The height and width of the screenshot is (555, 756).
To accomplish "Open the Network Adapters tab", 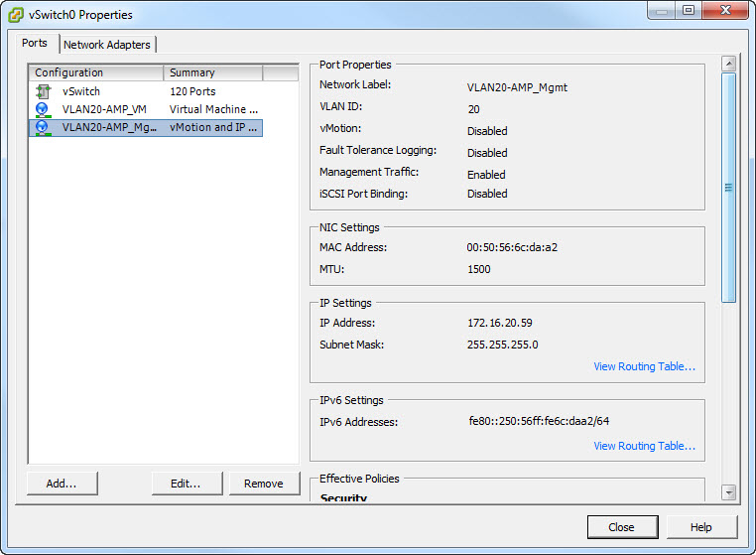I will (x=107, y=45).
